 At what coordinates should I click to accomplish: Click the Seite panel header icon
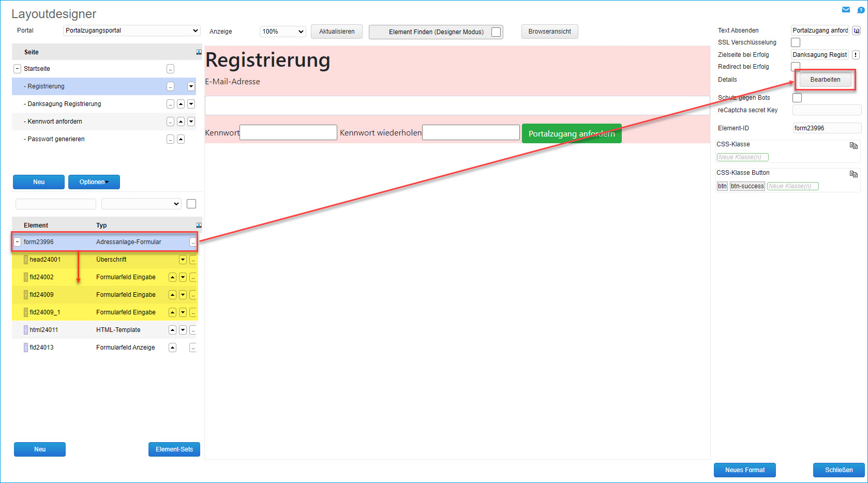[x=199, y=52]
